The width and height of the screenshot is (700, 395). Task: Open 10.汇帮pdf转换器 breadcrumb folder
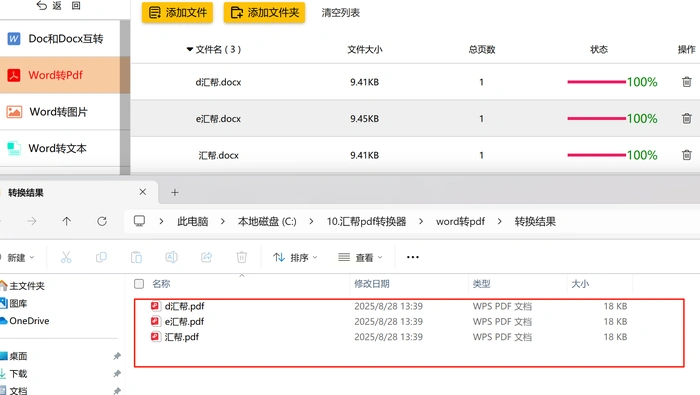tap(367, 221)
